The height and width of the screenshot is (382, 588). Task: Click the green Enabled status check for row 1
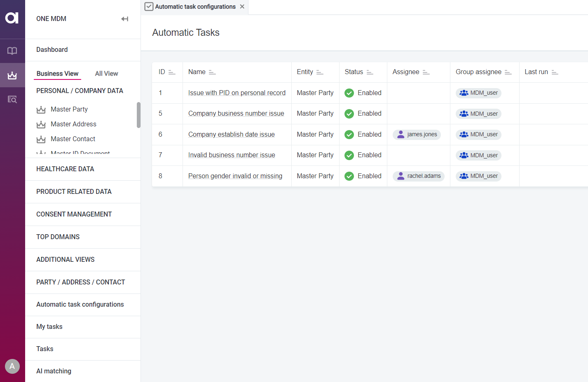tap(349, 93)
